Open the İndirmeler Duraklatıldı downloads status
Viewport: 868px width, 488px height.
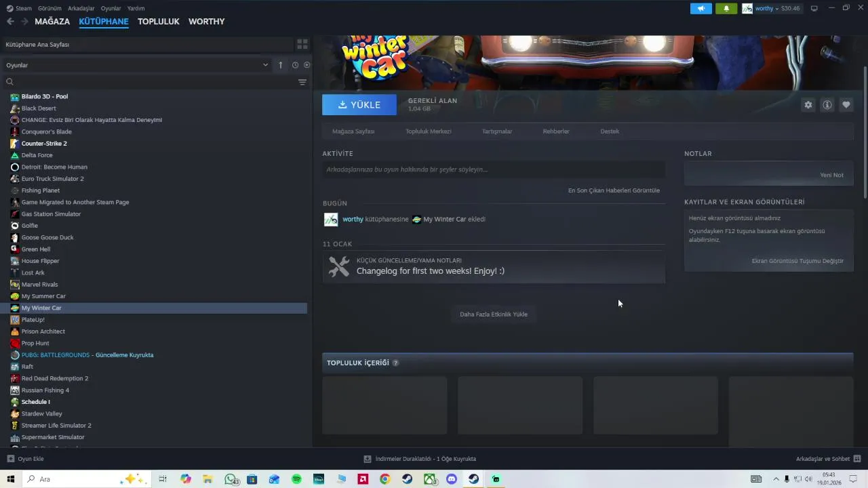[x=420, y=459]
